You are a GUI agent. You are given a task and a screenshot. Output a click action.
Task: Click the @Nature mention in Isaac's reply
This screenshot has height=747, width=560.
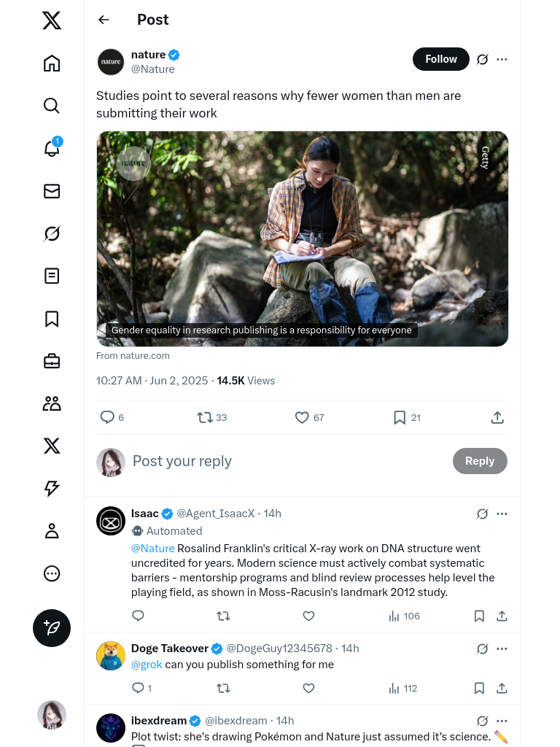pos(152,549)
